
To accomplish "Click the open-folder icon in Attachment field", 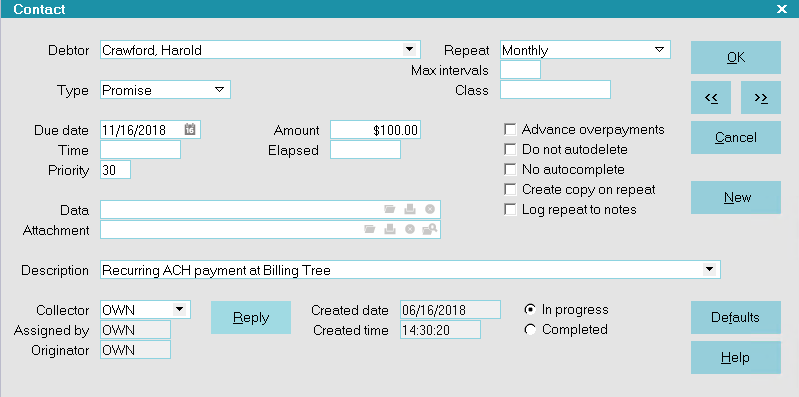I will 370,230.
